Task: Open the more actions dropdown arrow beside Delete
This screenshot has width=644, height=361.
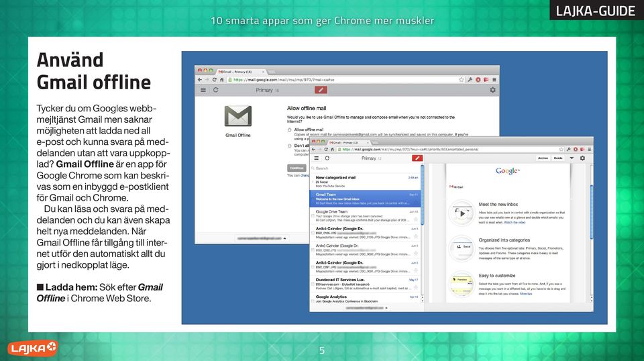Action: tap(572, 158)
